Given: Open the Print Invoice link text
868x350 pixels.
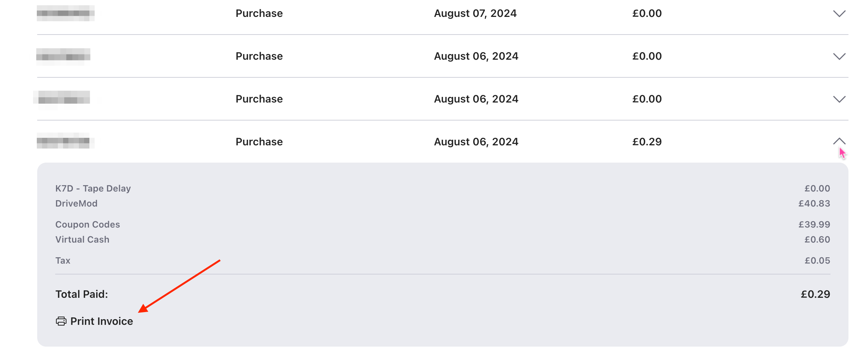Looking at the screenshot, I should pos(101,321).
